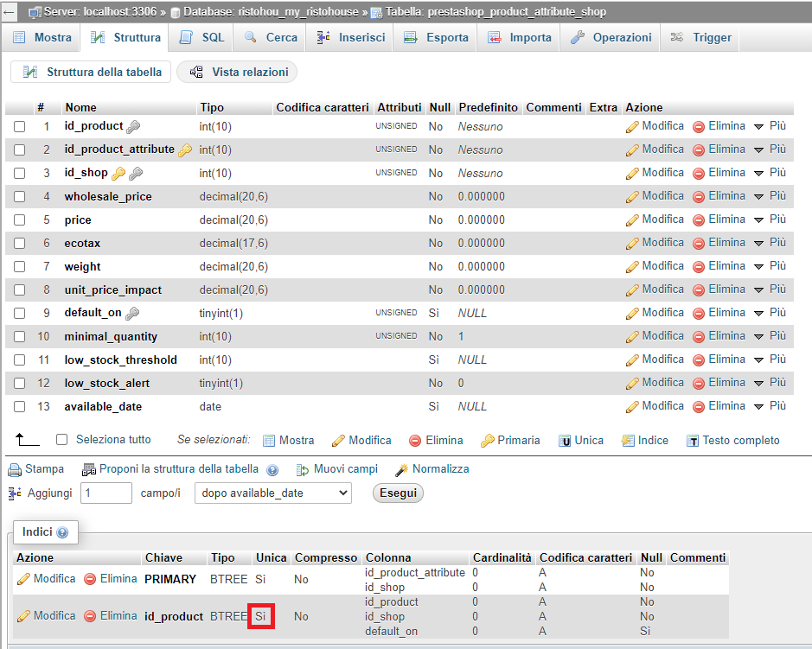
Task: Check the id_shop row checkbox
Action: pos(20,174)
